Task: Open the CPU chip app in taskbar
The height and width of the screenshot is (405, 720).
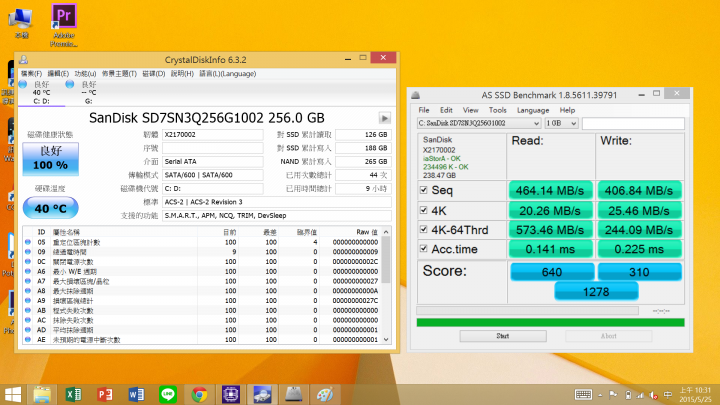Action: coord(231,394)
